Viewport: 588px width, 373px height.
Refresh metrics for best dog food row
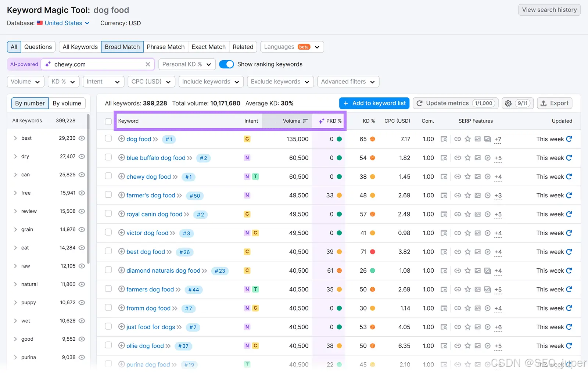[x=569, y=252]
